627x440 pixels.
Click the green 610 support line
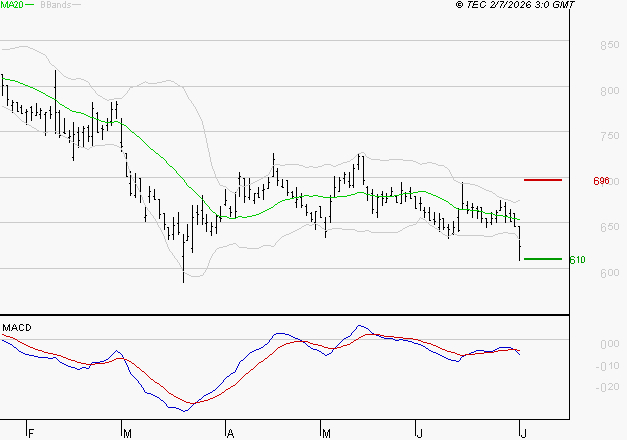[543, 259]
